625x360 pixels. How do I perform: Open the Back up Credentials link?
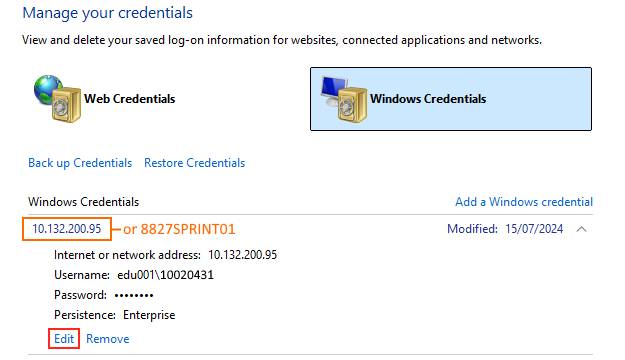(80, 163)
